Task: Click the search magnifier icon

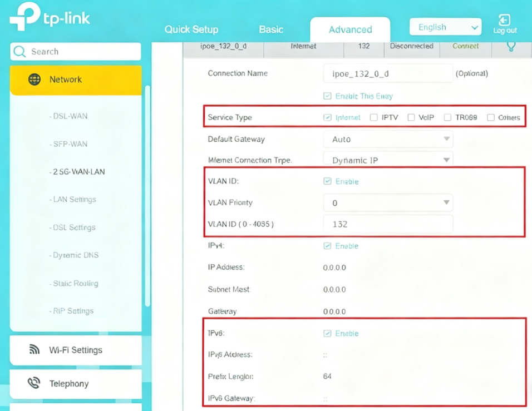Action: (x=19, y=51)
